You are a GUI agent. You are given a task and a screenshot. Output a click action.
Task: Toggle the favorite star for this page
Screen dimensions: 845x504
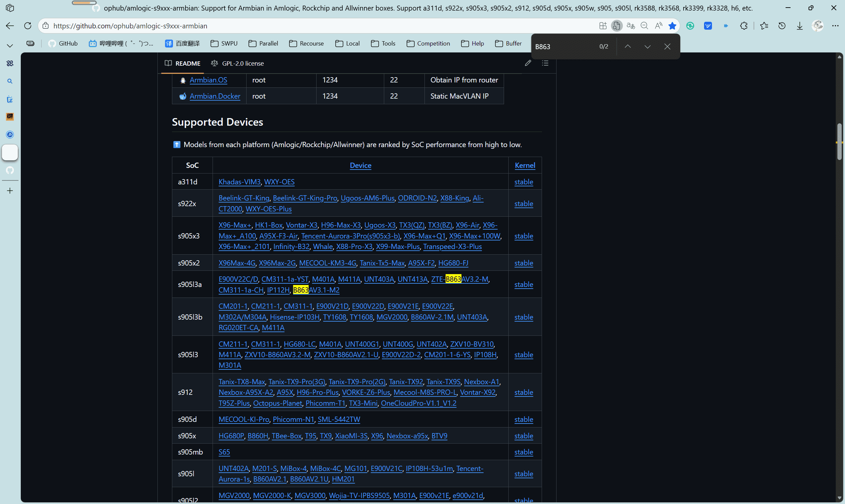672,26
